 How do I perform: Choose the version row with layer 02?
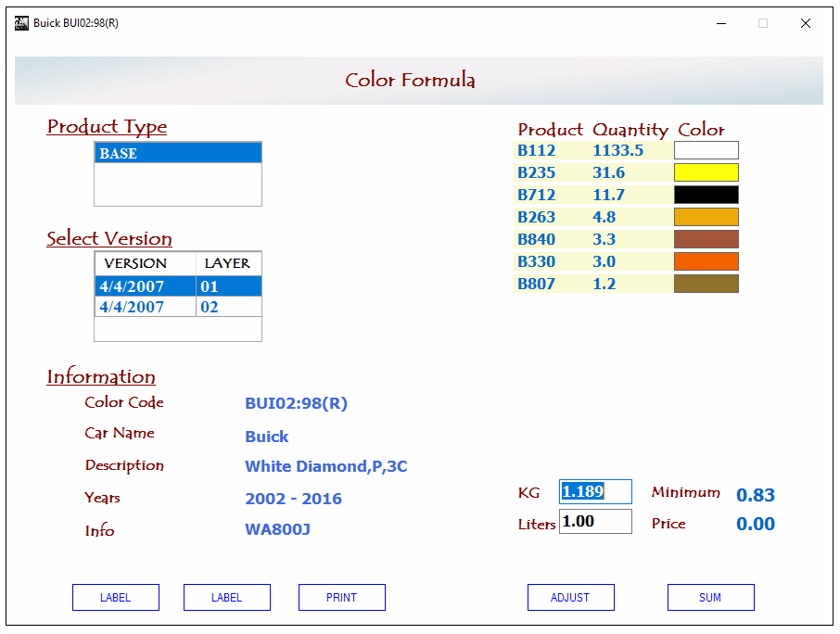(177, 307)
